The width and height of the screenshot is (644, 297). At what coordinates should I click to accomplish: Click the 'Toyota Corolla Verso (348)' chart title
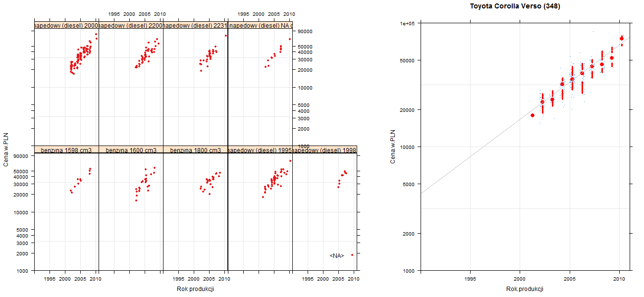515,6
